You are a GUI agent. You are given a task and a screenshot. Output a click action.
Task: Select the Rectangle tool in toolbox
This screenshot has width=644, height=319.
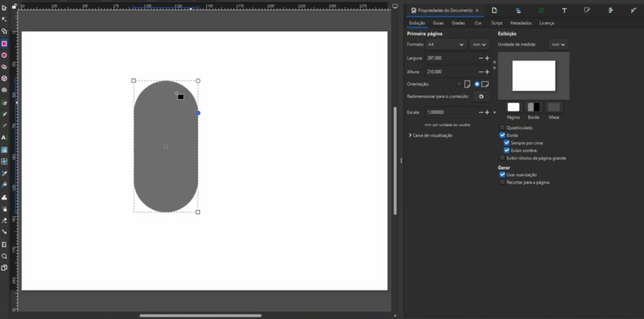coord(4,43)
